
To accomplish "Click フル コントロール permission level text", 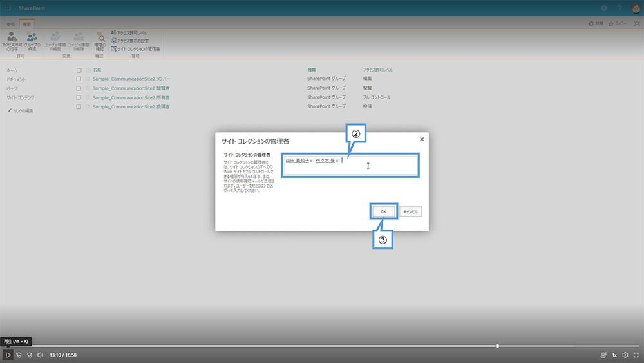I will [x=377, y=97].
